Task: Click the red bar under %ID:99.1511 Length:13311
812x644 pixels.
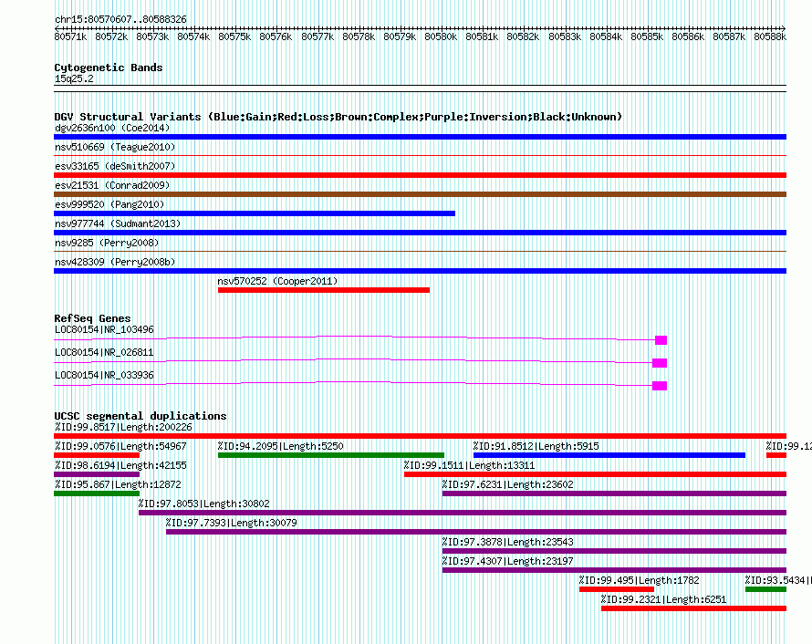Action: (x=595, y=474)
